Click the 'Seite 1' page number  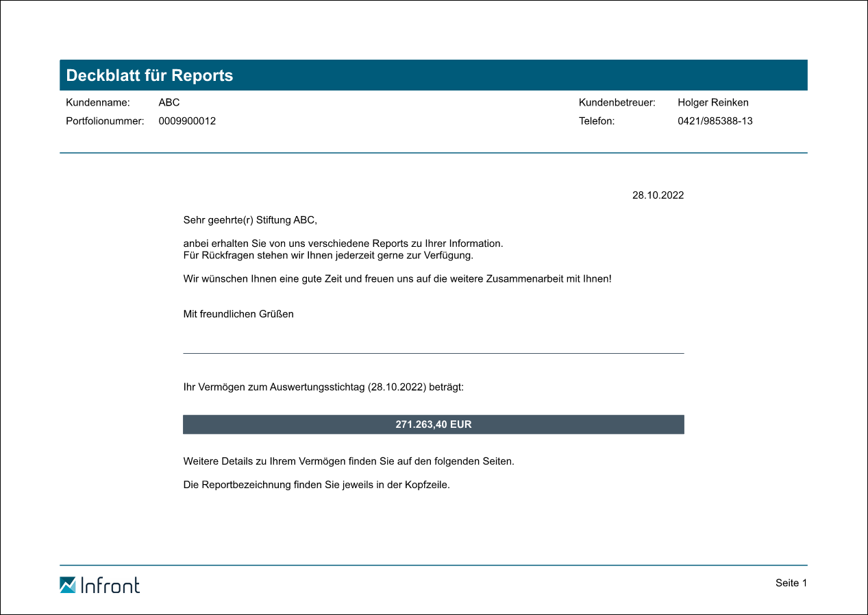tap(791, 583)
